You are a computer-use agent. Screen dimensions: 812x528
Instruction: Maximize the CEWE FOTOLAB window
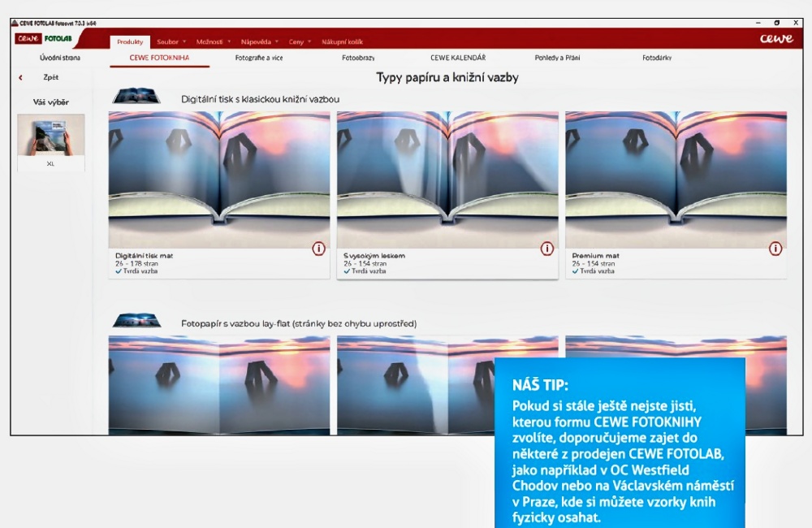coord(777,23)
